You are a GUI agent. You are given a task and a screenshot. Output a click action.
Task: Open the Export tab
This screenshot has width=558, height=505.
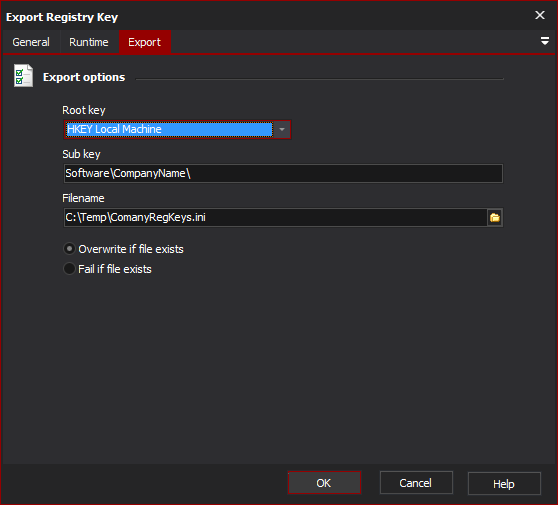144,42
